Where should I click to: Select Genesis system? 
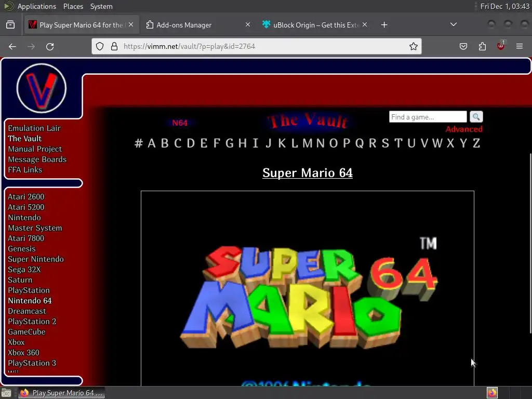tap(22, 249)
